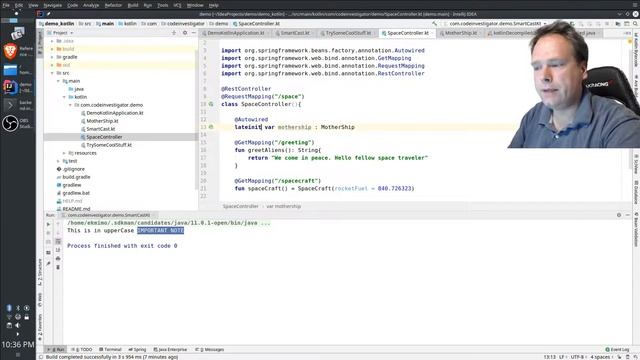Click the volume icon in system tray
The image size is (640, 360).
tap(17, 325)
